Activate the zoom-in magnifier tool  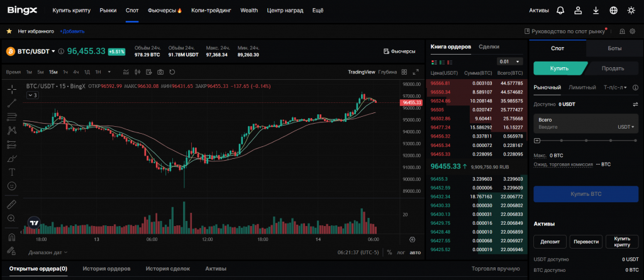[x=12, y=218]
